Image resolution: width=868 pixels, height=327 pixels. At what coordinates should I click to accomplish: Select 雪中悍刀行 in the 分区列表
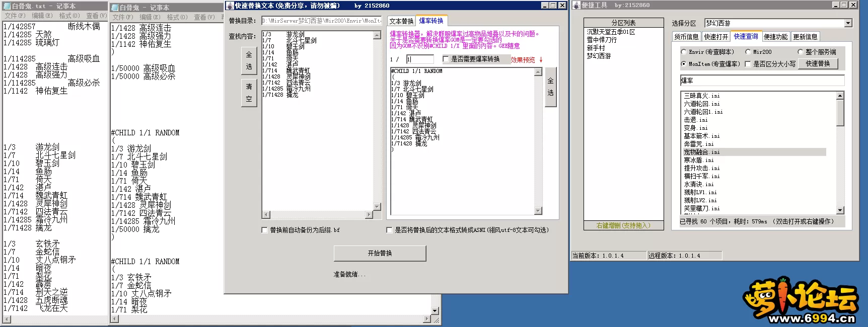coord(601,40)
